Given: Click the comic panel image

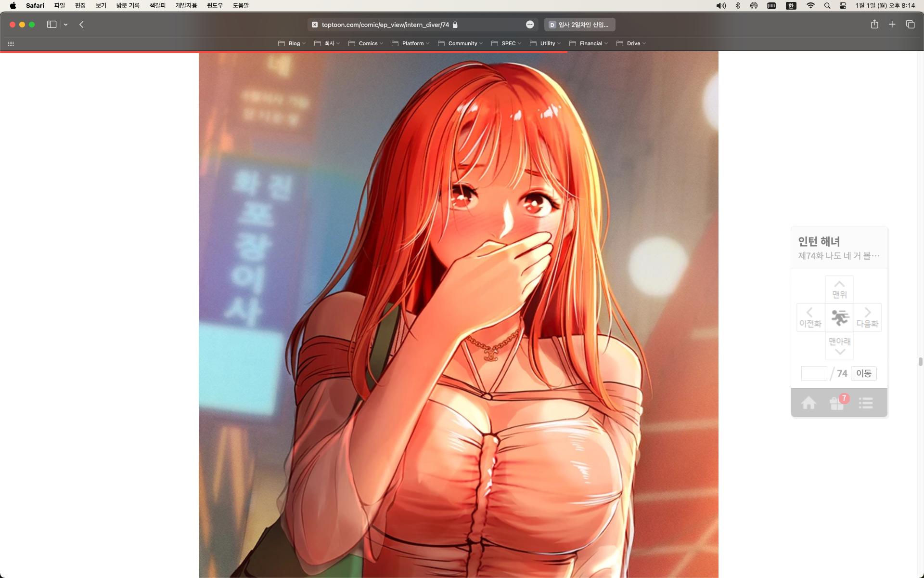Looking at the screenshot, I should pyautogui.click(x=458, y=315).
